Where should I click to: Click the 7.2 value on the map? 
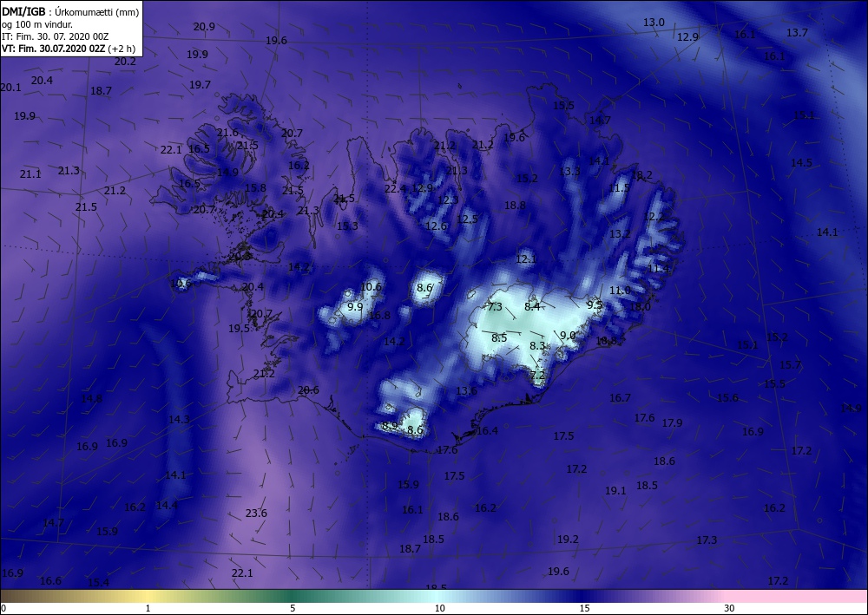coord(537,375)
